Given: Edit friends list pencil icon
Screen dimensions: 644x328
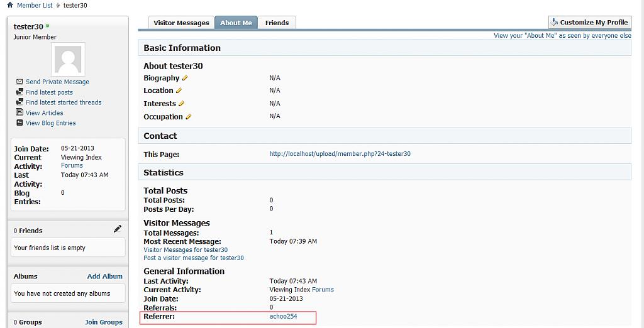Looking at the screenshot, I should click(118, 230).
